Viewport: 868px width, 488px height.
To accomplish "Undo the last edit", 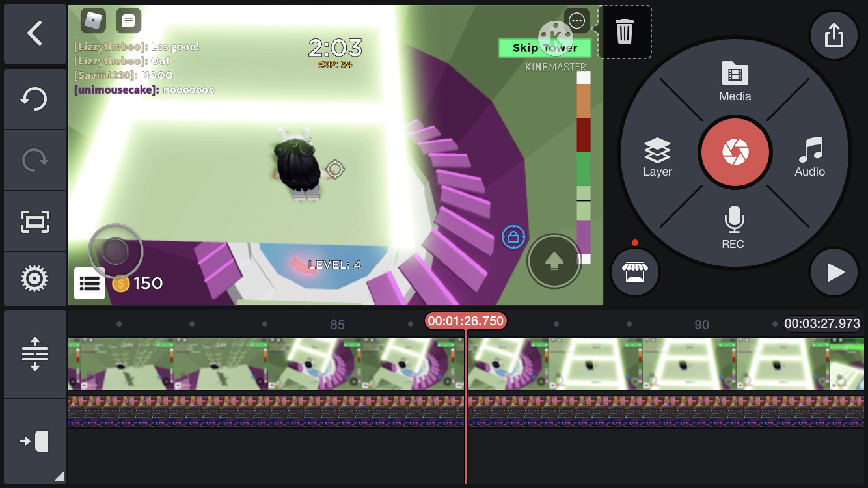I will 34,100.
